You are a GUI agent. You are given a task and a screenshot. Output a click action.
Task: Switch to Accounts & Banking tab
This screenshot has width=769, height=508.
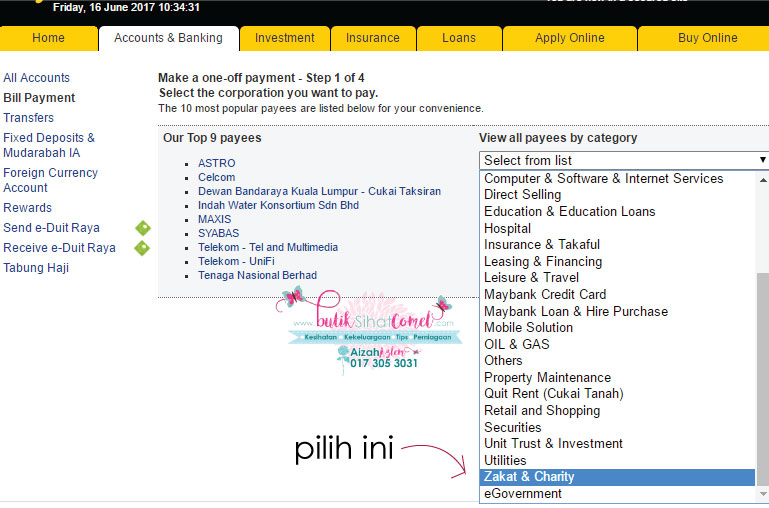169,38
